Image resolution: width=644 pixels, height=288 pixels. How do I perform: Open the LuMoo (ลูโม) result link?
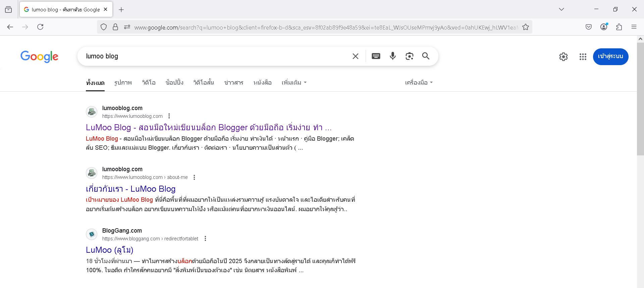pos(110,250)
